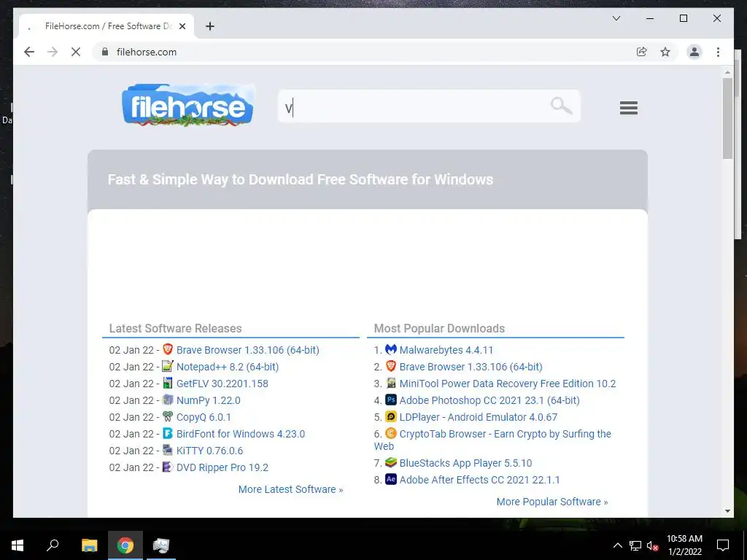Open BlueStacks App Player 5.5.10 link
Viewport: 747px width, 560px height.
click(465, 463)
